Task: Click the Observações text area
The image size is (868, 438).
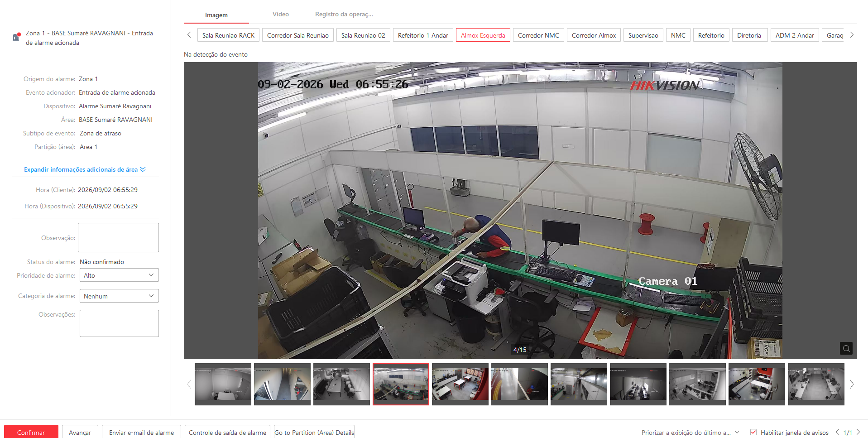Action: pyautogui.click(x=119, y=323)
